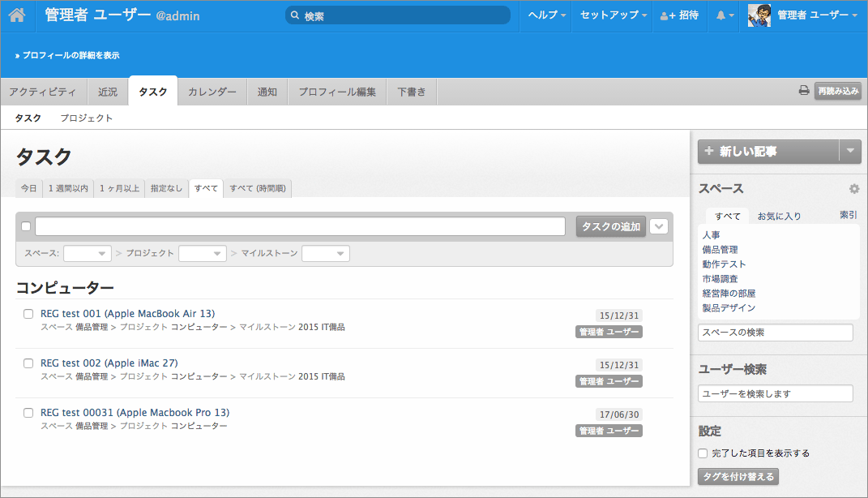Filter tasks by 指定なし
This screenshot has width=868, height=498.
(167, 188)
